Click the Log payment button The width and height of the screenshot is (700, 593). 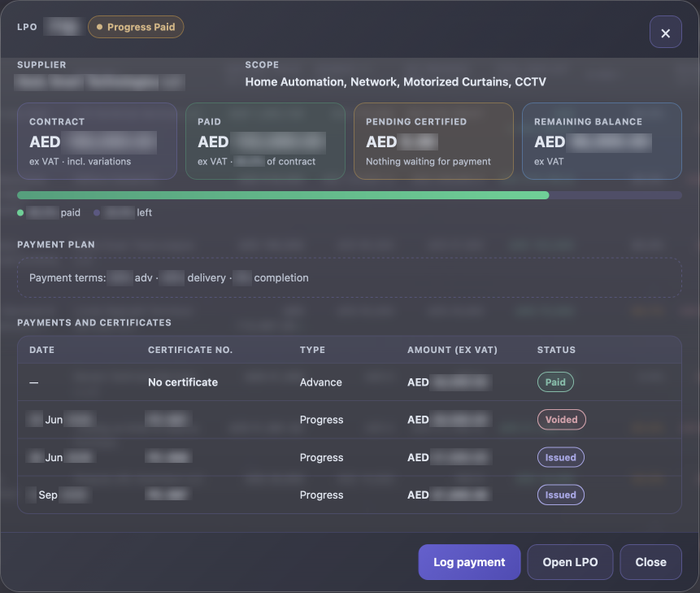tap(469, 562)
